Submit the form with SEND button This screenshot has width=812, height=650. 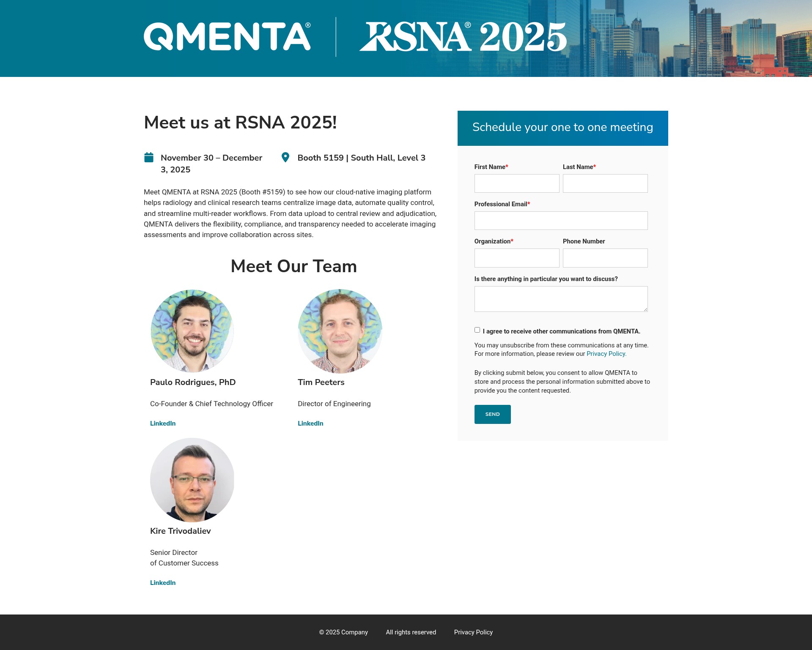pyautogui.click(x=492, y=414)
